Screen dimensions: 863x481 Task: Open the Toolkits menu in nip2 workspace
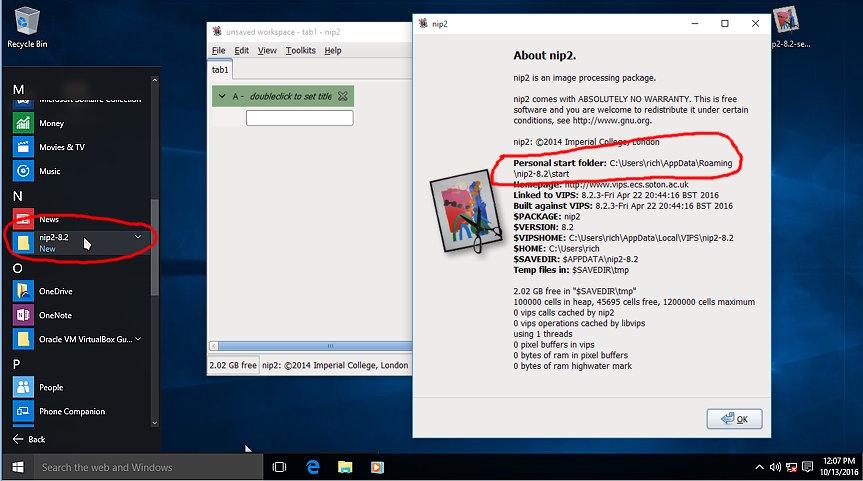click(x=301, y=50)
